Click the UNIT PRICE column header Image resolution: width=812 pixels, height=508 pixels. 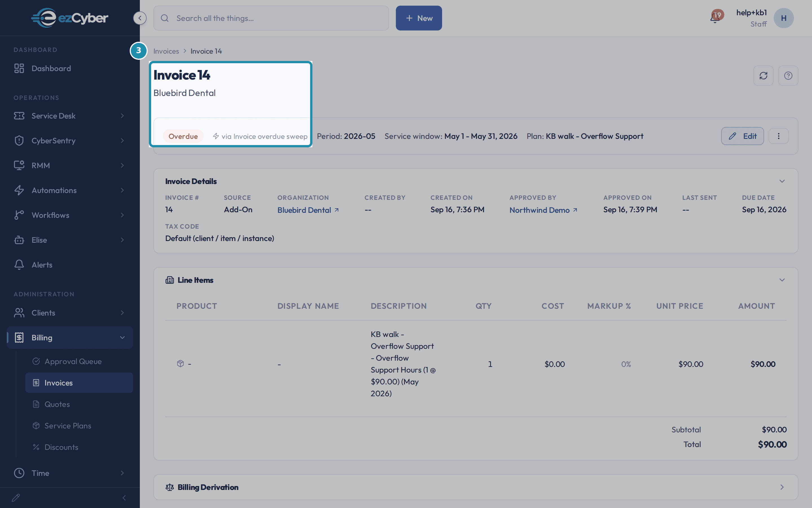point(679,306)
